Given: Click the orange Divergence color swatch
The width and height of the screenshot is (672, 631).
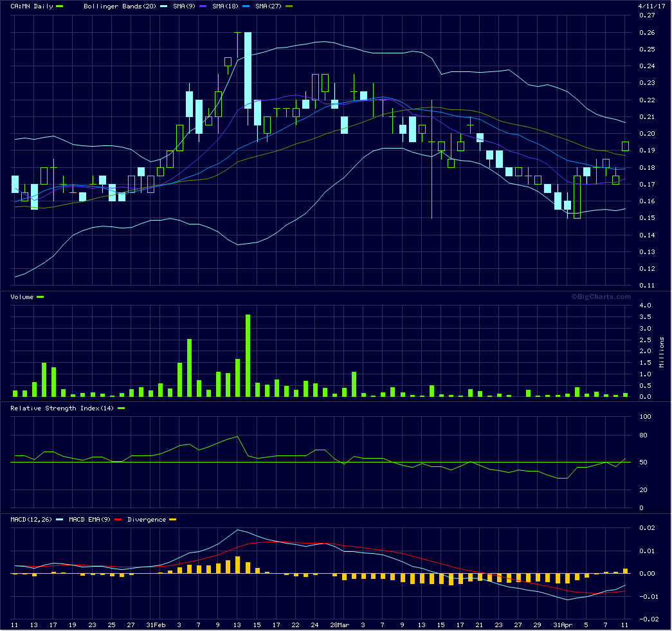Looking at the screenshot, I should click(x=172, y=520).
